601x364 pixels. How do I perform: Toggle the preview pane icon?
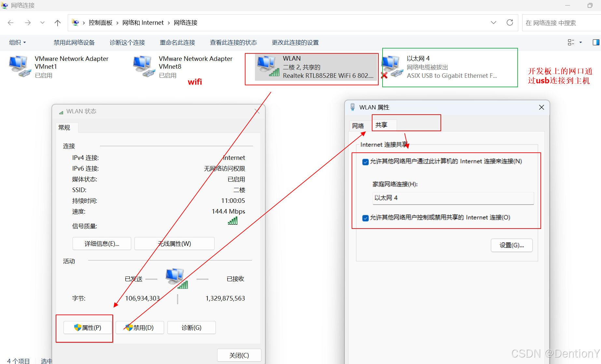point(596,42)
